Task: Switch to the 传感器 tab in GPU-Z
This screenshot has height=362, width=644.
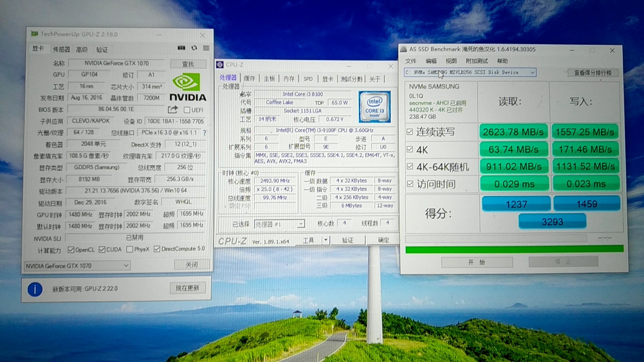Action: [x=62, y=49]
